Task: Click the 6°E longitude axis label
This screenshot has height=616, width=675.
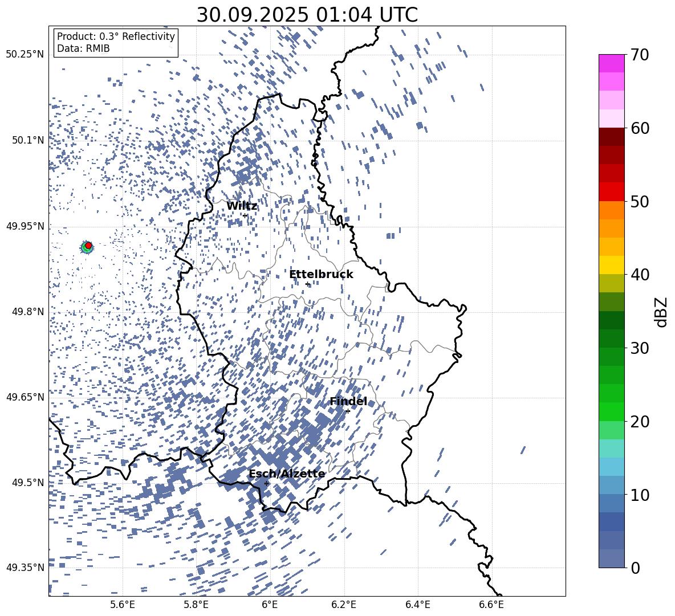Action: (x=270, y=605)
